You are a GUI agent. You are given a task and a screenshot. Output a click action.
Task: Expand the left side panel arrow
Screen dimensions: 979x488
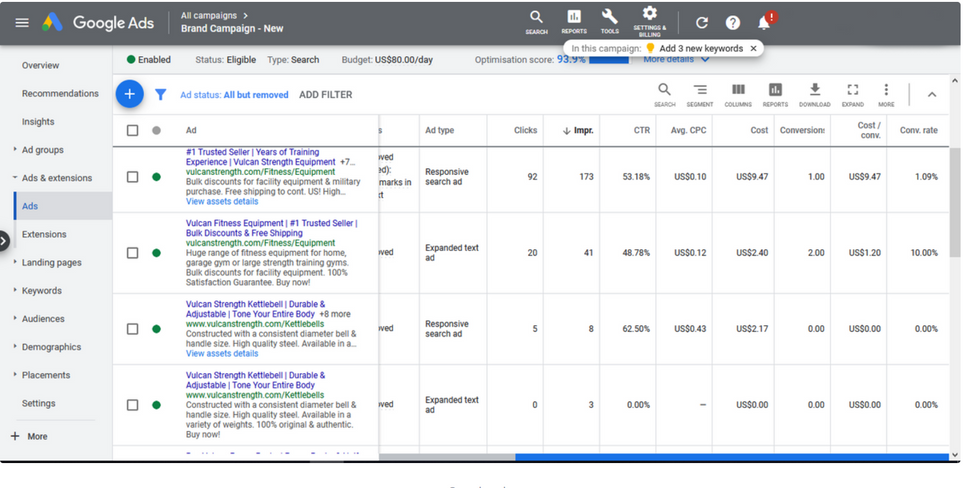(x=4, y=241)
